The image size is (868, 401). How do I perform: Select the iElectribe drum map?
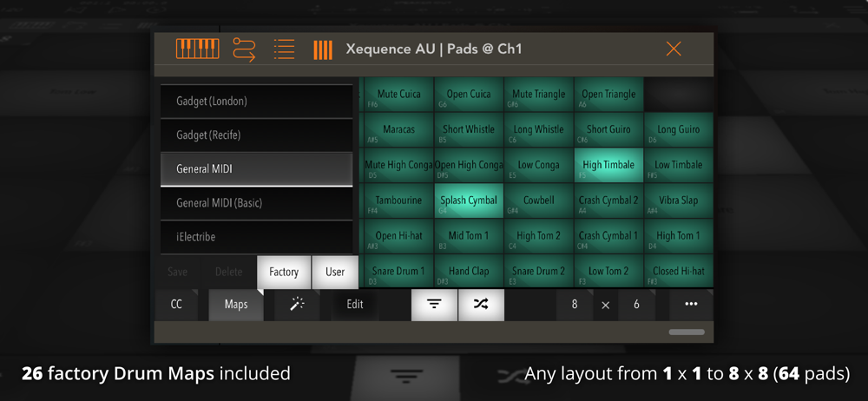click(x=256, y=236)
